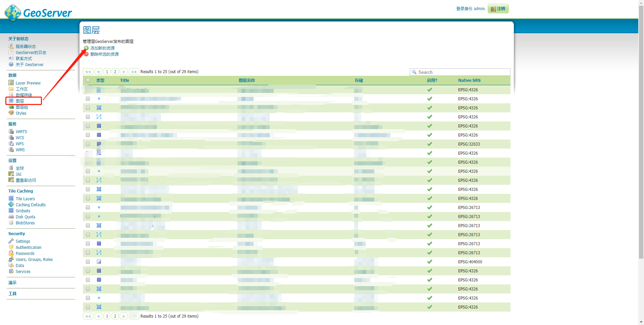Sort table by 启用? column header
Screen dimensions: 644x325
tap(432, 80)
